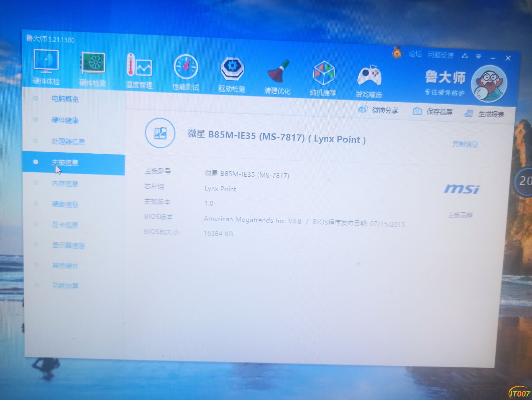The width and height of the screenshot is (532, 400).
Task: Click the report icon beside 生成报表
Action: click(x=469, y=113)
